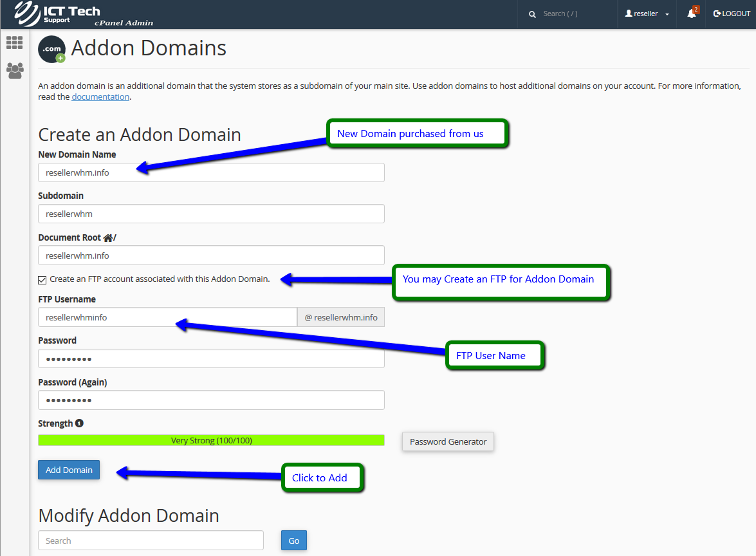Open the documentation link

[x=100, y=97]
